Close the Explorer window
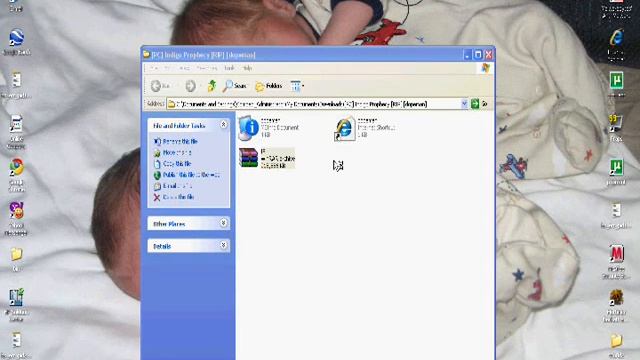 click(489, 55)
